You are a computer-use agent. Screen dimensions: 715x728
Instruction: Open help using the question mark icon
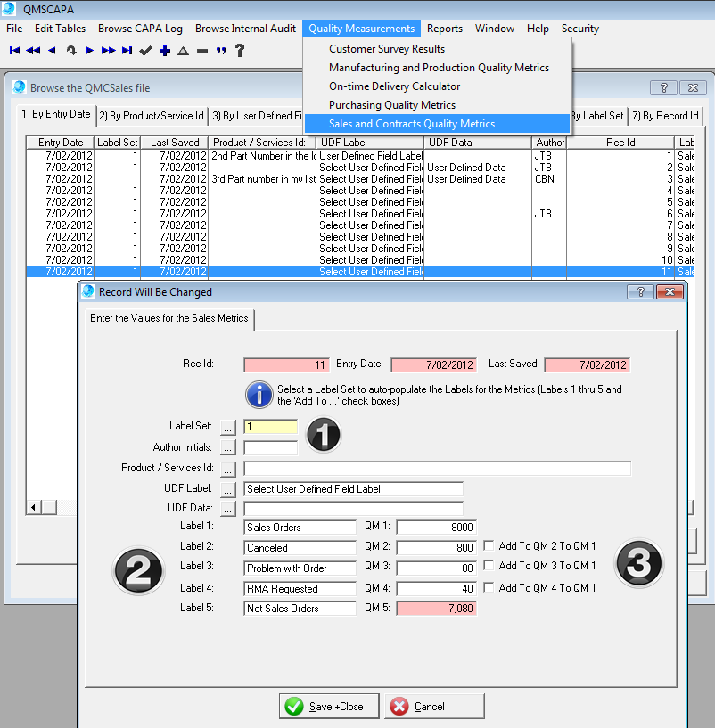241,51
